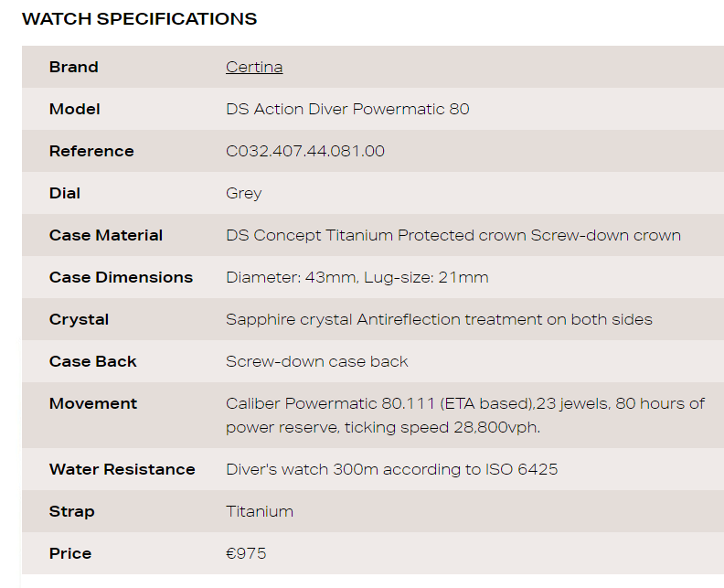
Task: Select the €975 price value
Action: click(x=246, y=553)
